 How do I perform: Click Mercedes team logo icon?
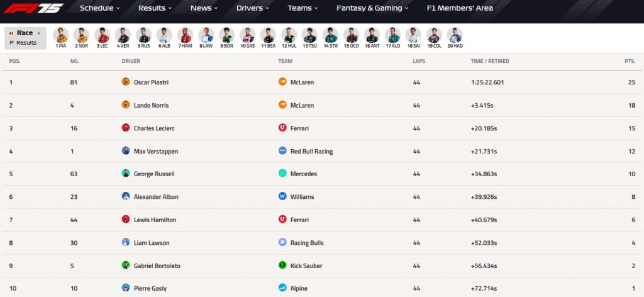[x=282, y=173]
